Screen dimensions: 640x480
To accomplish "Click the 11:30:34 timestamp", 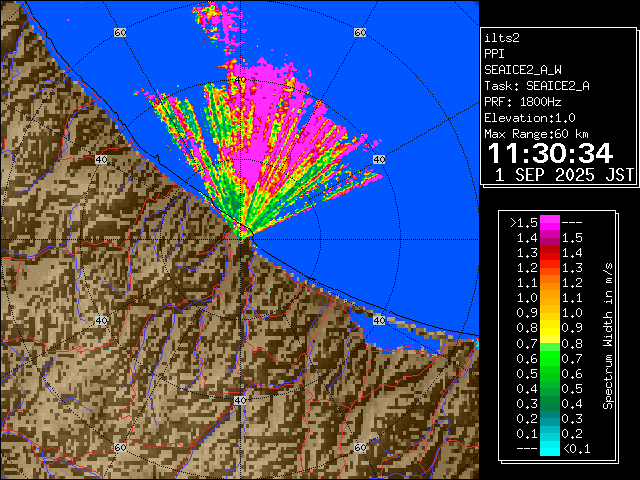I will (x=549, y=153).
